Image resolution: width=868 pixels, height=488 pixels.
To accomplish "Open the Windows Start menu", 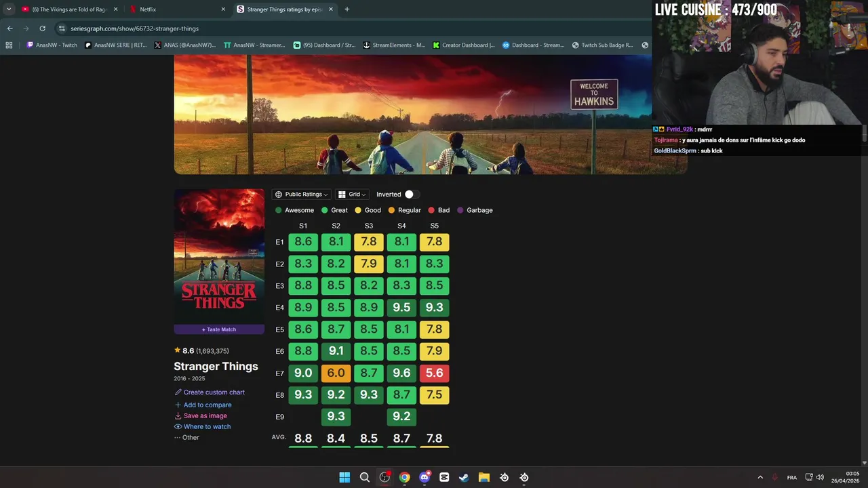I will pos(344,477).
